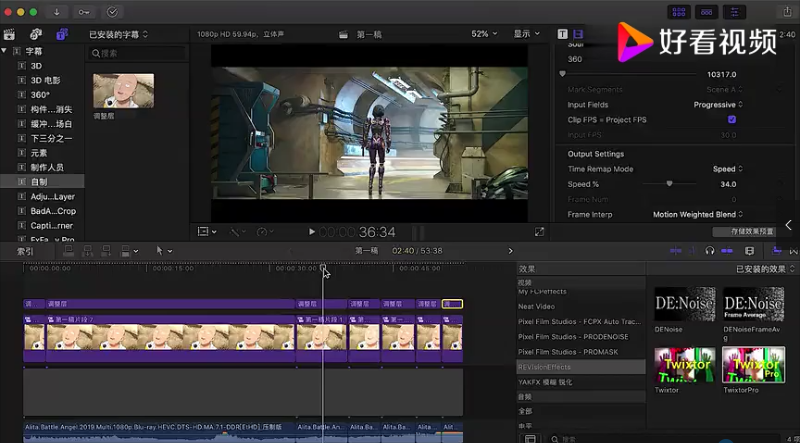Show background tasks checkmark icon
The image size is (800, 443).
[x=113, y=12]
